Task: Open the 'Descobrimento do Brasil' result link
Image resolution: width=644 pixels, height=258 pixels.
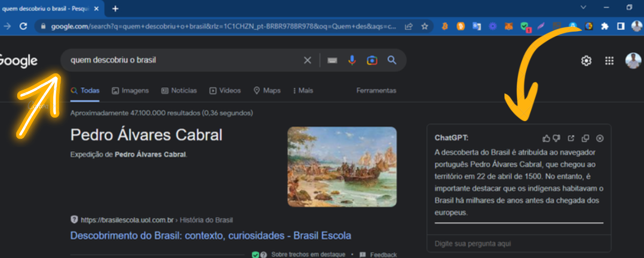Action: [x=210, y=235]
